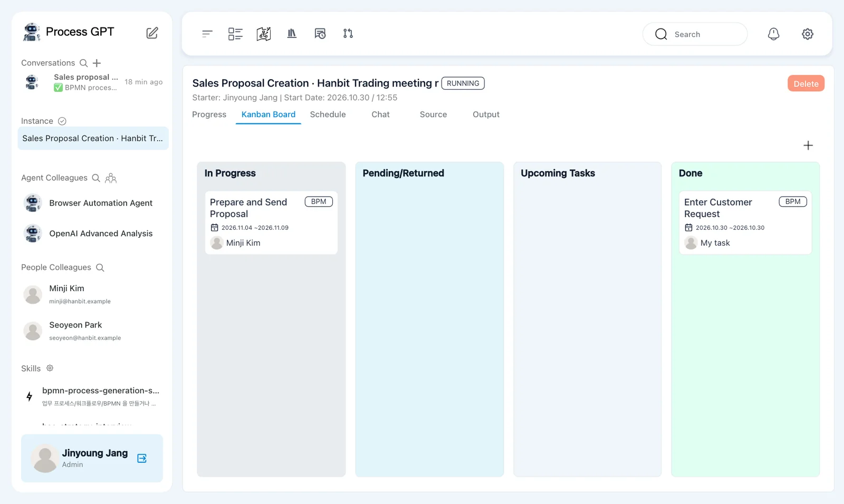Image resolution: width=844 pixels, height=504 pixels.
Task: Toggle the sidebar menu lines icon
Action: 207,34
